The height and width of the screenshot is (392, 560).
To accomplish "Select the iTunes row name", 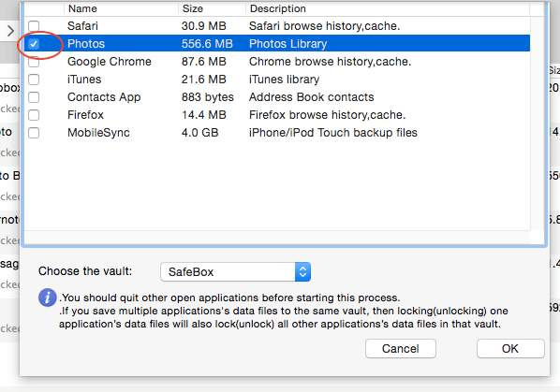I will tap(84, 80).
